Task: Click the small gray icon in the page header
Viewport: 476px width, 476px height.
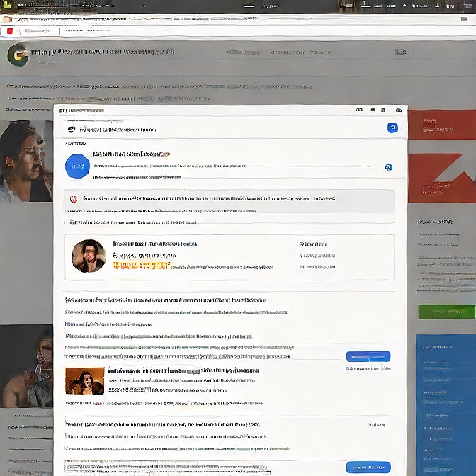Action: click(401, 52)
